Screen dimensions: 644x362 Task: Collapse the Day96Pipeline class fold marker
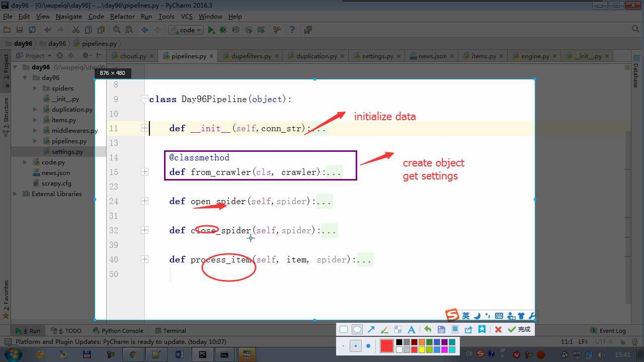click(x=144, y=99)
